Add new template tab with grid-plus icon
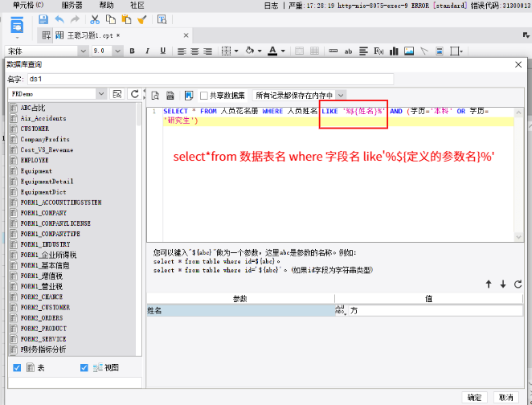Image resolution: width=532 pixels, height=405 pixels. click(x=47, y=35)
